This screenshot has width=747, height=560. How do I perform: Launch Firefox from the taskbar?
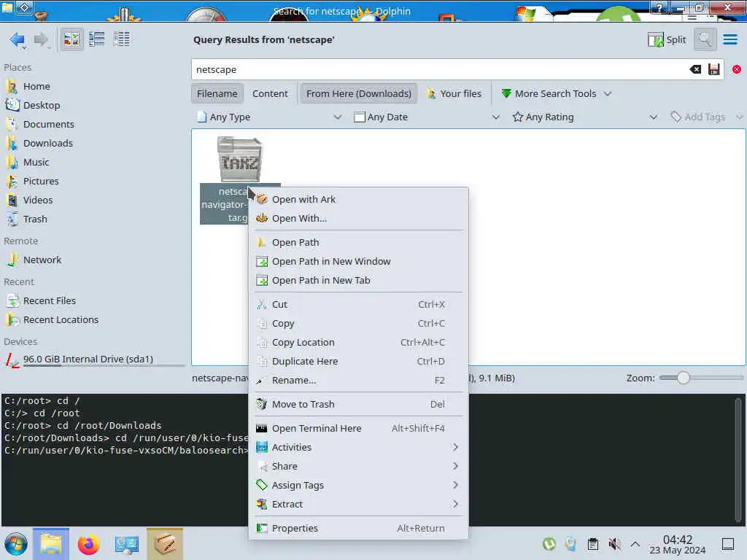click(x=88, y=544)
